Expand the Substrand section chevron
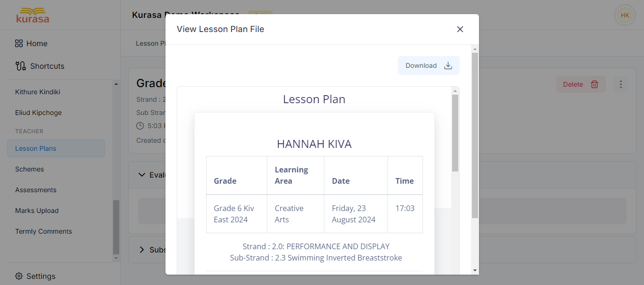This screenshot has width=644, height=285. point(142,250)
